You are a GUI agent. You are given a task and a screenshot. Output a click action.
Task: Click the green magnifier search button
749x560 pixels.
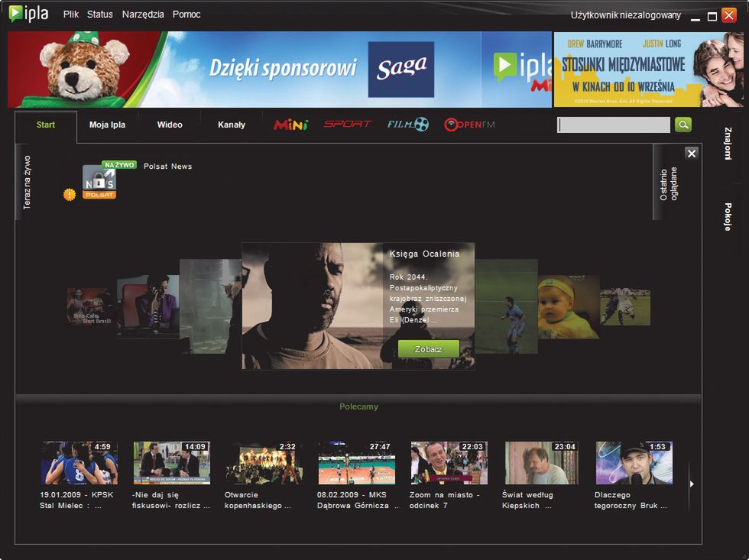(683, 125)
